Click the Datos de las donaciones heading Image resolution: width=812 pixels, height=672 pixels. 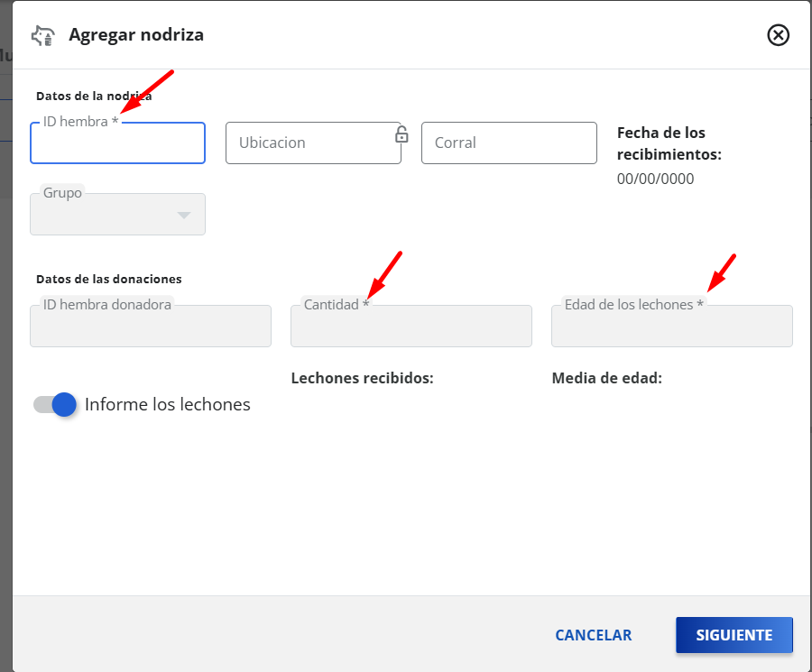click(x=109, y=279)
